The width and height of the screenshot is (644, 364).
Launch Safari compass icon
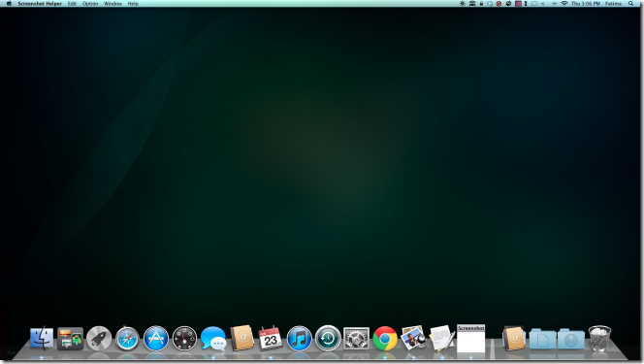[x=127, y=339]
